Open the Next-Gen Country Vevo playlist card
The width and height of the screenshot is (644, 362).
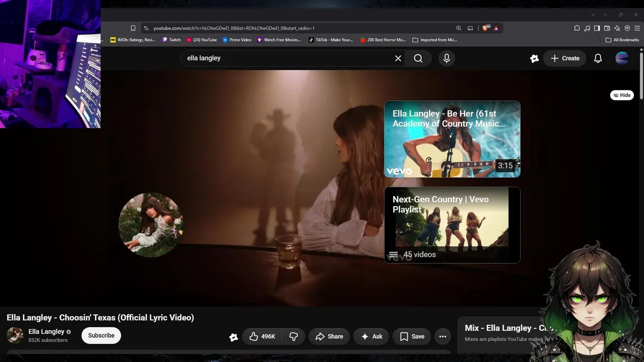click(452, 225)
